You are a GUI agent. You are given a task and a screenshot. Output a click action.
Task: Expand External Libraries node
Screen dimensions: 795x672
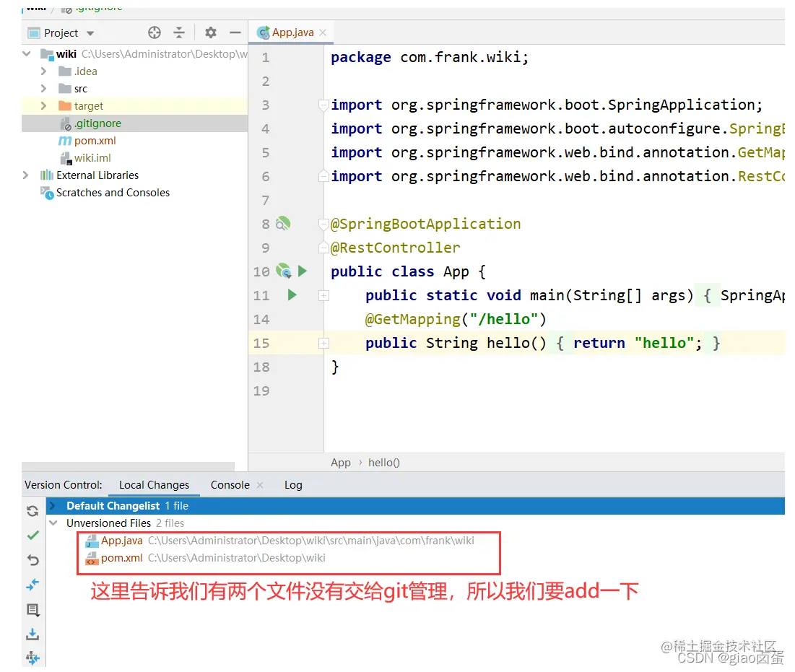click(x=25, y=175)
